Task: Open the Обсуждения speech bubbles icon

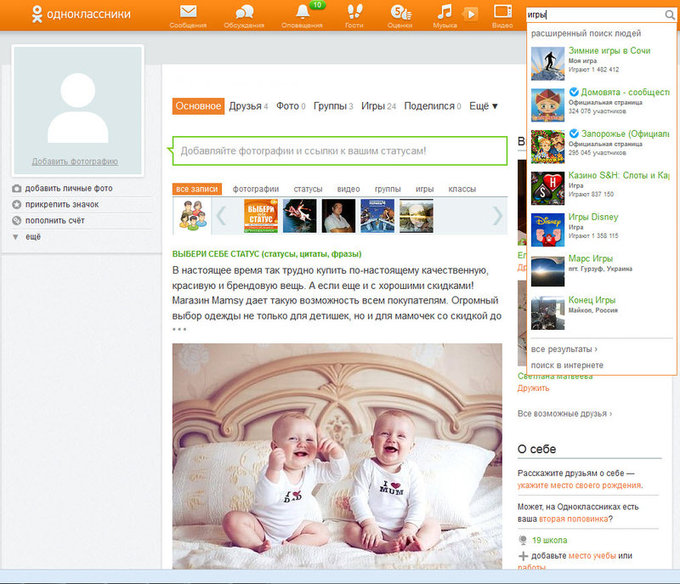Action: 244,12
